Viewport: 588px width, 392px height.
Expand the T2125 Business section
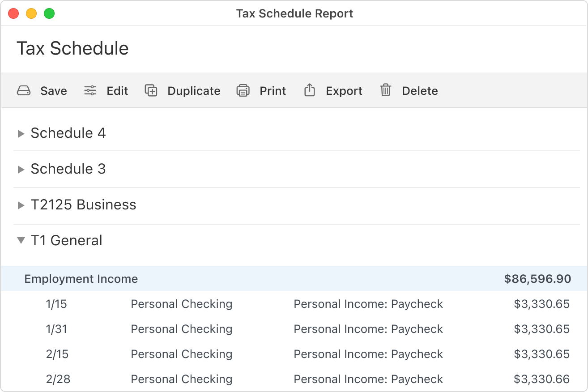point(21,205)
